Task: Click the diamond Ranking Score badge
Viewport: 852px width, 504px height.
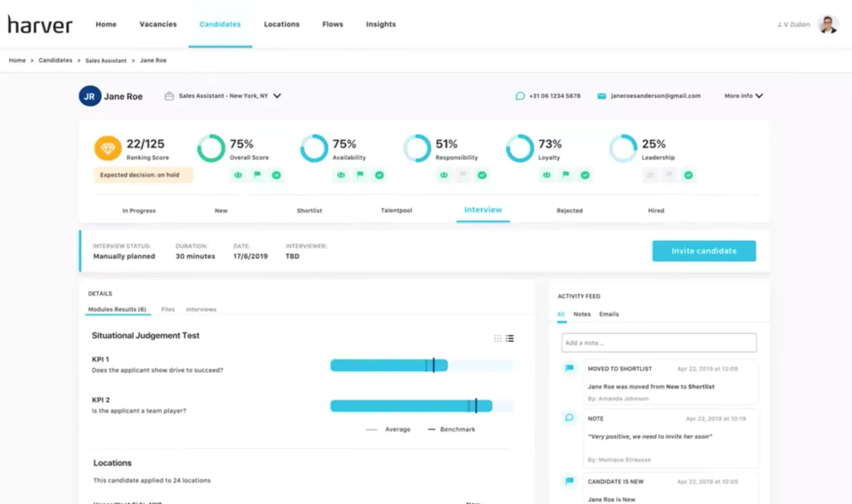Action: [107, 149]
